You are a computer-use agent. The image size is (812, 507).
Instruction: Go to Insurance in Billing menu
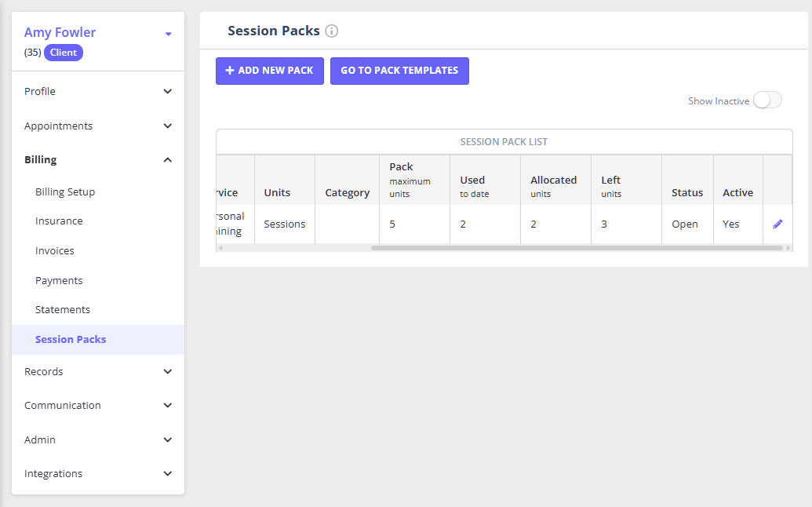coord(59,221)
